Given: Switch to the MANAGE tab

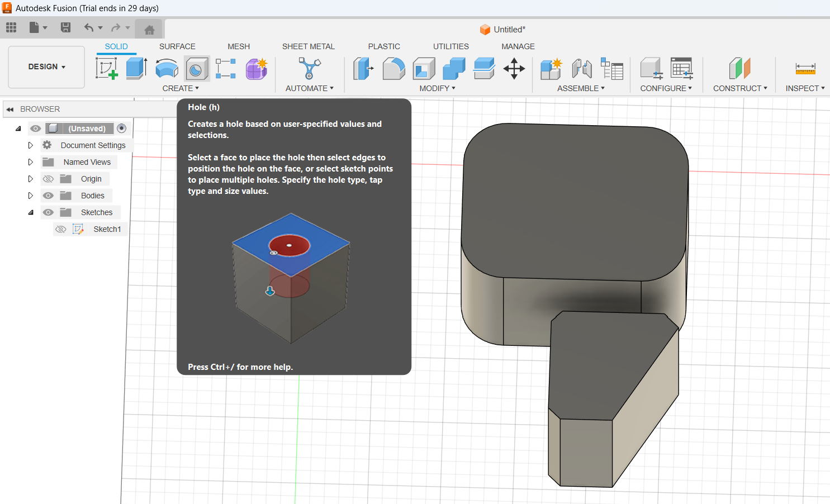Looking at the screenshot, I should pos(518,46).
